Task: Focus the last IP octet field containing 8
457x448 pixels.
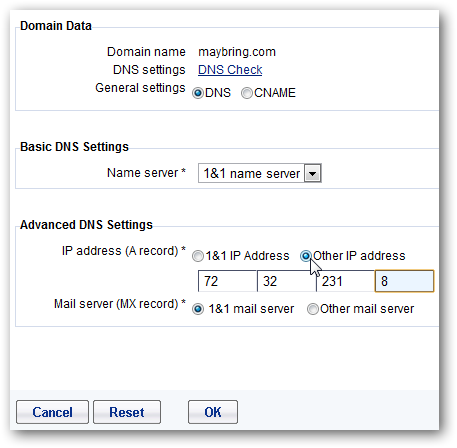Action: tap(404, 281)
